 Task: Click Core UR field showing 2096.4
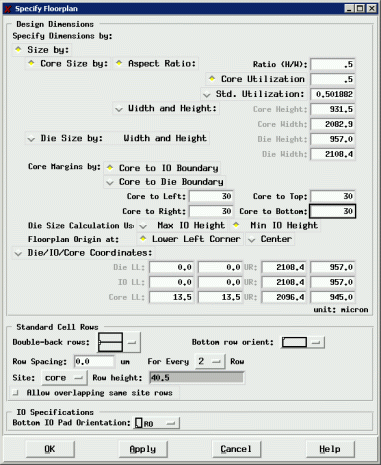click(284, 297)
